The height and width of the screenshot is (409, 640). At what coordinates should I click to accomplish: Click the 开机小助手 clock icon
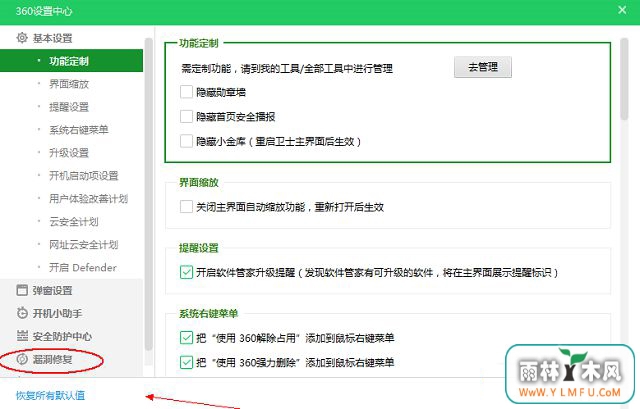[22, 313]
